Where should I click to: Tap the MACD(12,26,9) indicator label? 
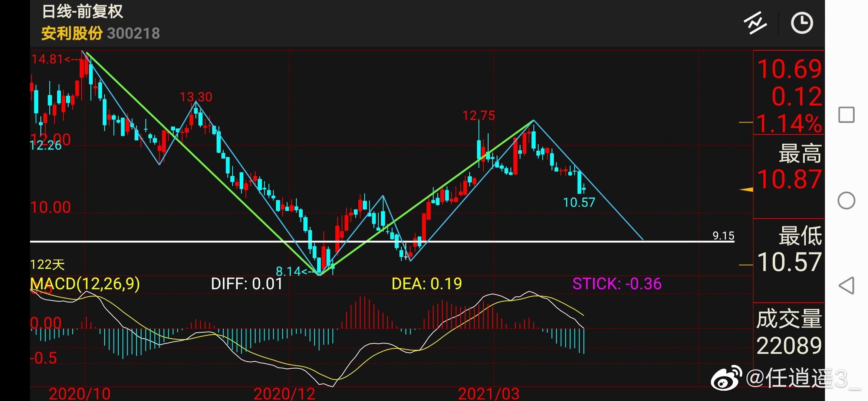85,284
